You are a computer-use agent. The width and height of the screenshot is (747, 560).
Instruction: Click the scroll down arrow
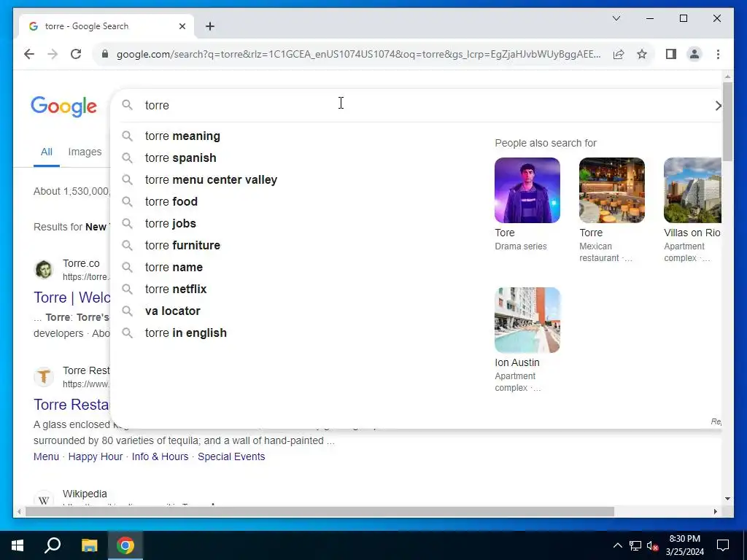727,499
